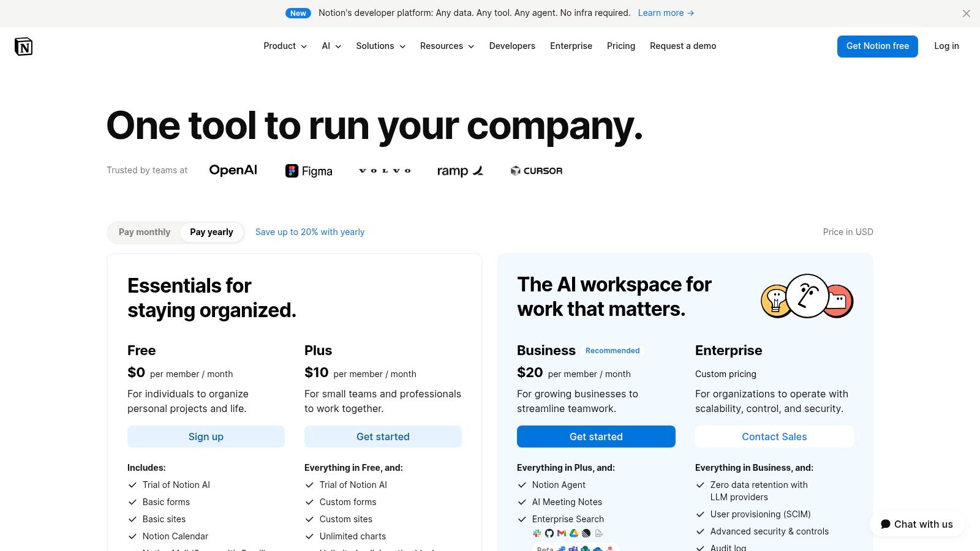Click the Google Drive icon under Enterprise Search
Image resolution: width=980 pixels, height=551 pixels.
click(574, 533)
